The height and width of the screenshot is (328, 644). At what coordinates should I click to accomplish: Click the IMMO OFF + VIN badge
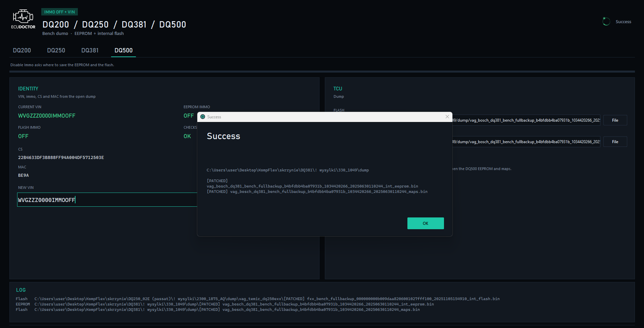59,12
